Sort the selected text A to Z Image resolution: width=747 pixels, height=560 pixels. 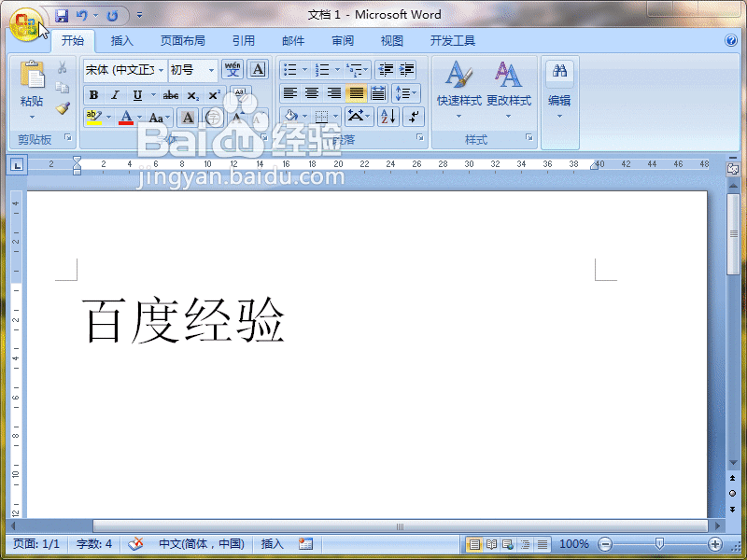coord(388,116)
